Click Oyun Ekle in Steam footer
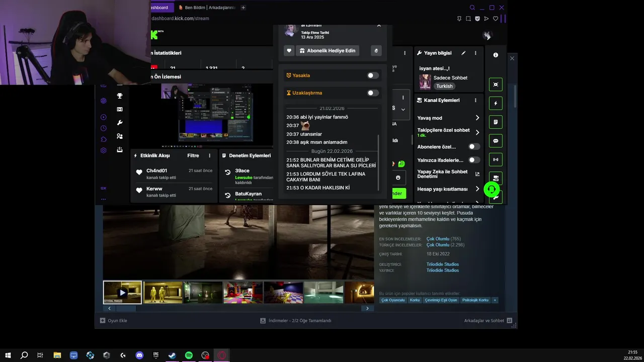The height and width of the screenshot is (362, 644). 114,320
